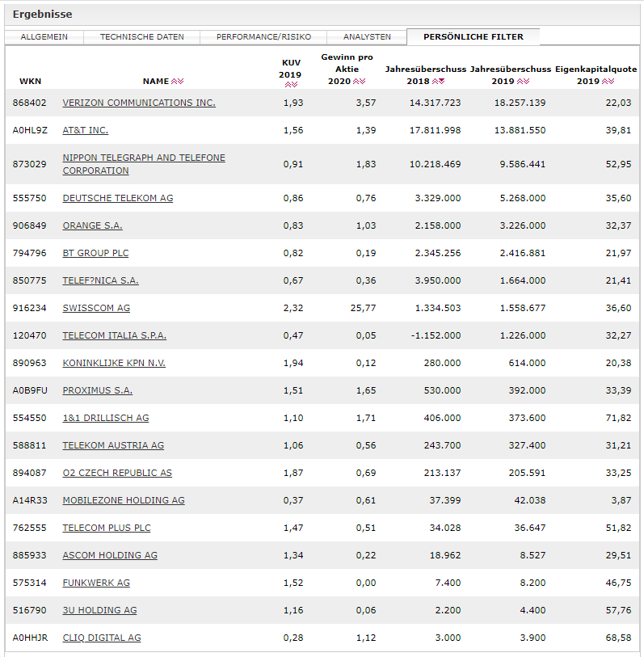Go to the Analysten tab
The height and width of the screenshot is (657, 644).
367,37
